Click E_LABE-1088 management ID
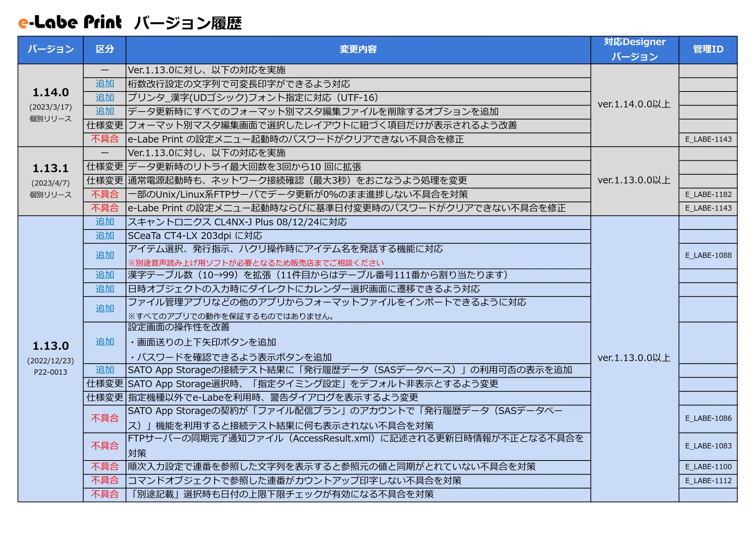756x535 pixels. click(x=708, y=256)
